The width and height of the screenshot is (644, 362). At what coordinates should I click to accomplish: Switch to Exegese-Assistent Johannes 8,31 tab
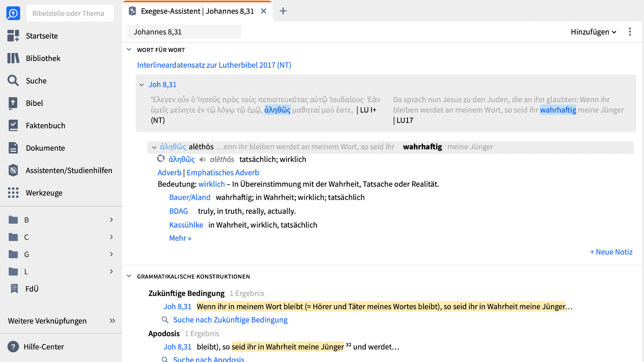pyautogui.click(x=197, y=11)
